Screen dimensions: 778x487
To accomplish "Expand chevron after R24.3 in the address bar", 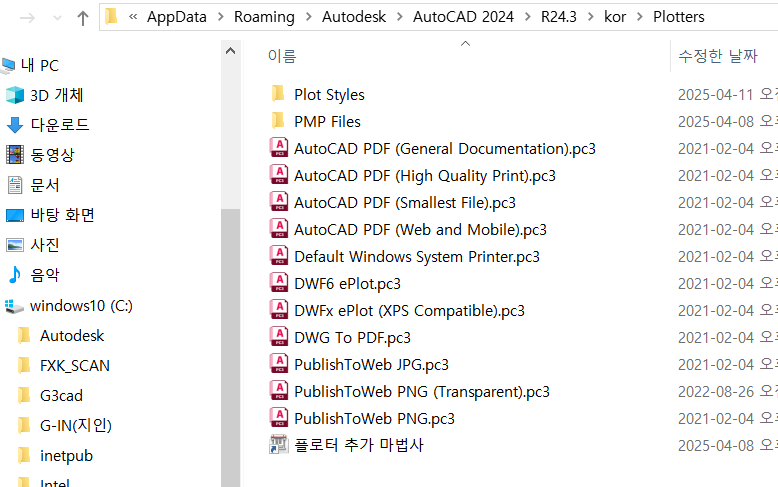I will click(x=590, y=17).
